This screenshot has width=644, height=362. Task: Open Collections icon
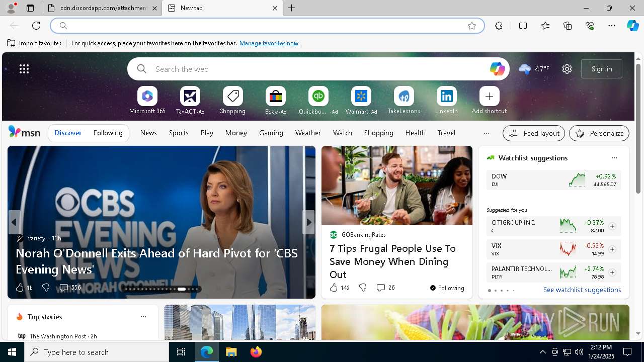click(568, 26)
